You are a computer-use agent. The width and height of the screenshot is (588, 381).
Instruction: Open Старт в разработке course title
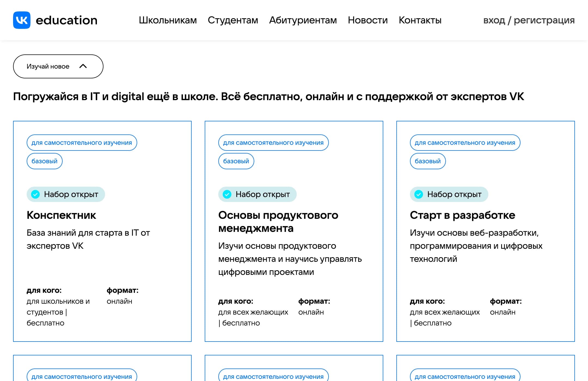463,215
